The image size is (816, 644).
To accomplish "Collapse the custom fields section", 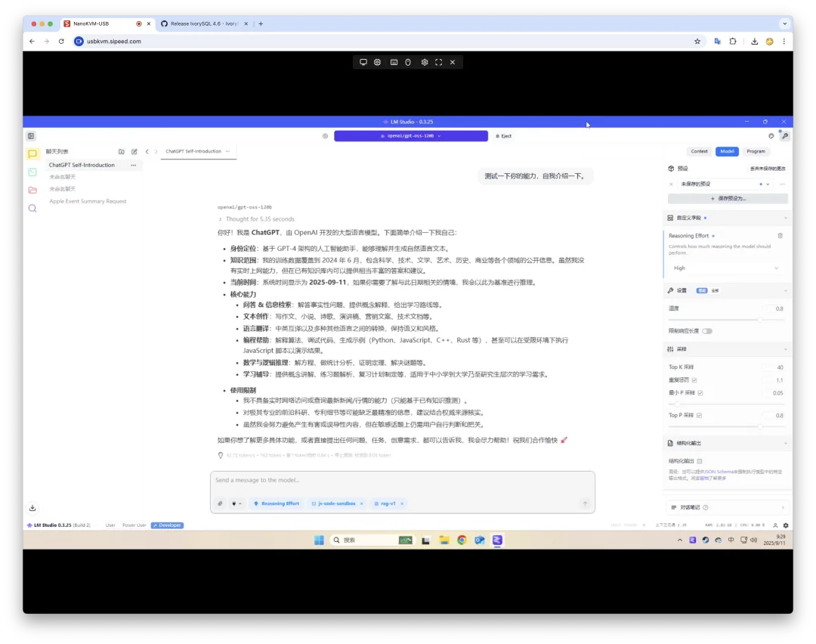I will [x=785, y=218].
